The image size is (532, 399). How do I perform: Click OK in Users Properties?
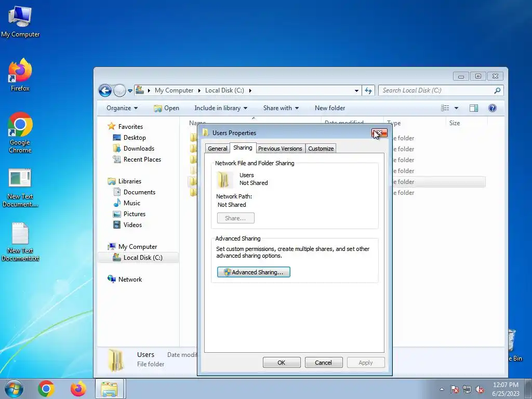coord(281,362)
